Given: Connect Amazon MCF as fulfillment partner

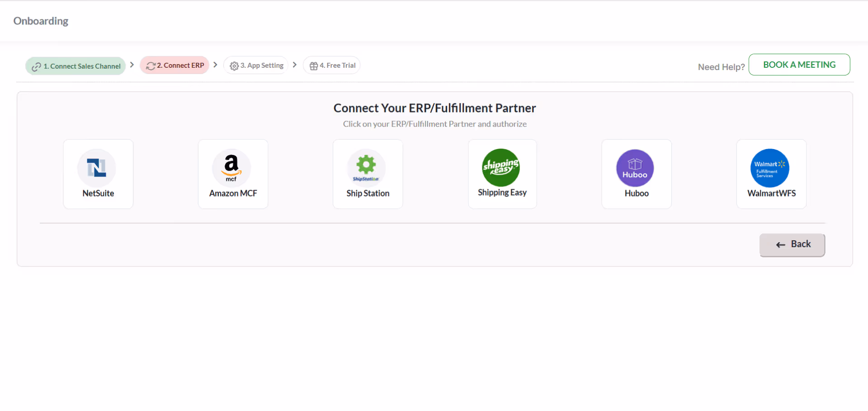Looking at the screenshot, I should tap(232, 174).
